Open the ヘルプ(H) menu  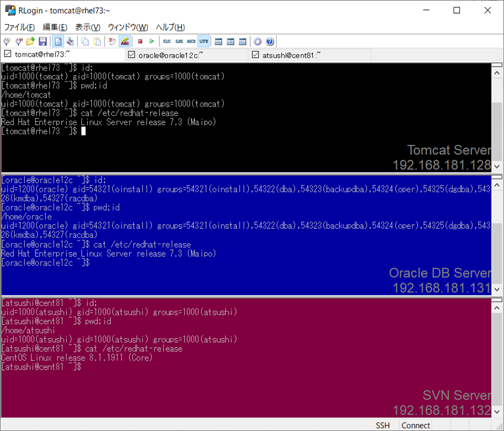click(x=170, y=27)
